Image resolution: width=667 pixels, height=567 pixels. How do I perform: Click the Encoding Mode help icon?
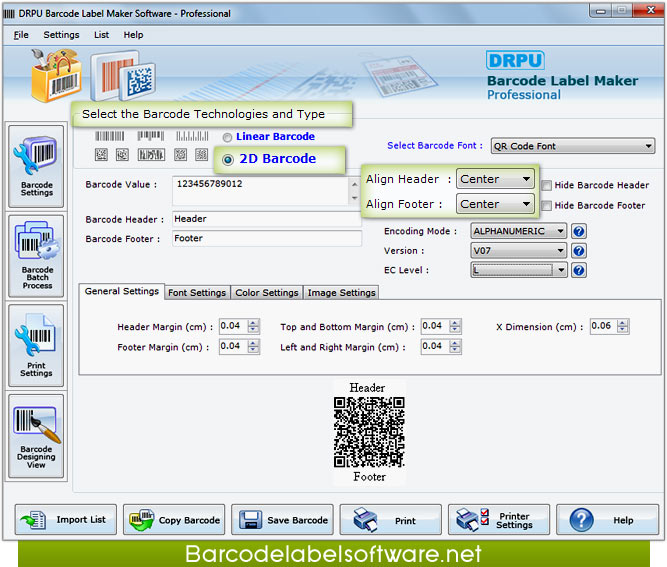coord(579,231)
